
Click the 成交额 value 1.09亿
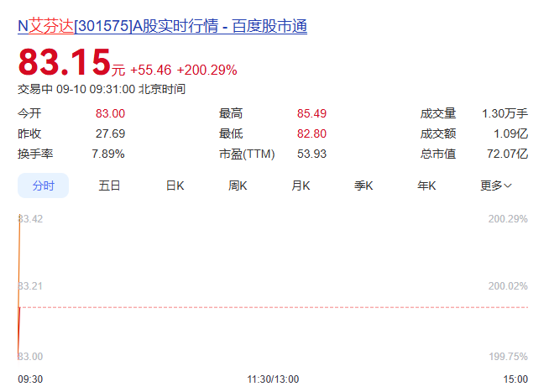[x=511, y=133]
